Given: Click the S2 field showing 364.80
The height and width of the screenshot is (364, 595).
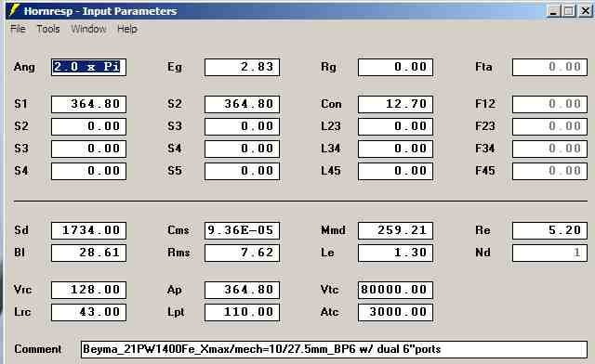Looking at the screenshot, I should tap(242, 104).
